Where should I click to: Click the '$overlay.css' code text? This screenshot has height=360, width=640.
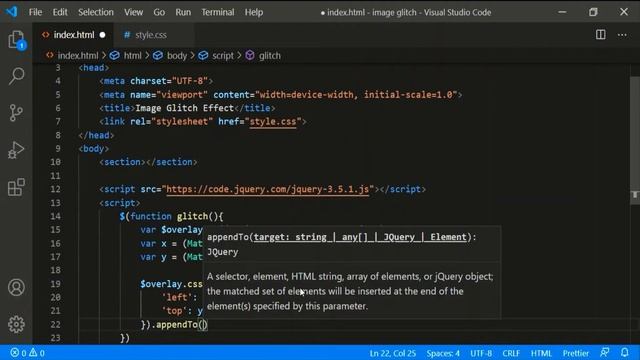(171, 284)
